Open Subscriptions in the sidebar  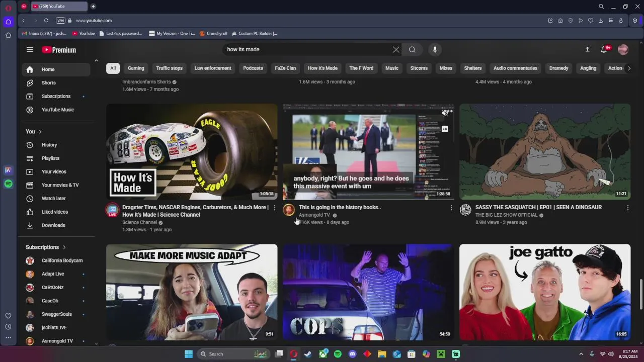pos(56,96)
